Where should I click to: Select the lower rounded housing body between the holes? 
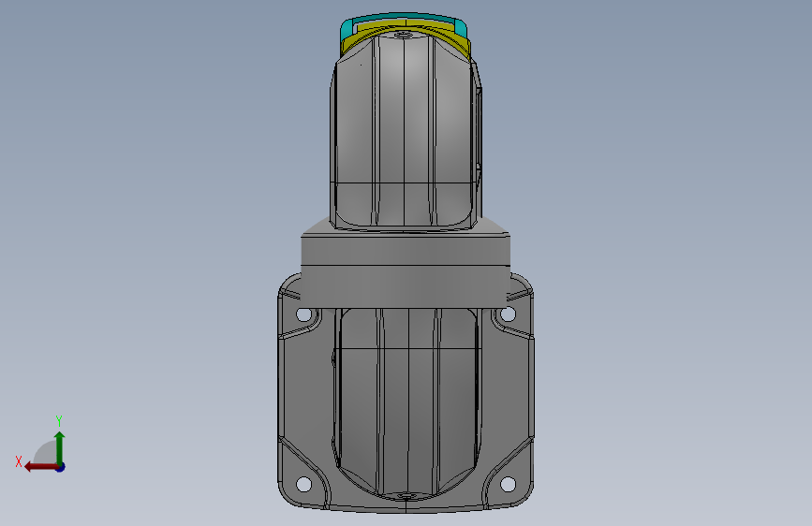pos(406,403)
